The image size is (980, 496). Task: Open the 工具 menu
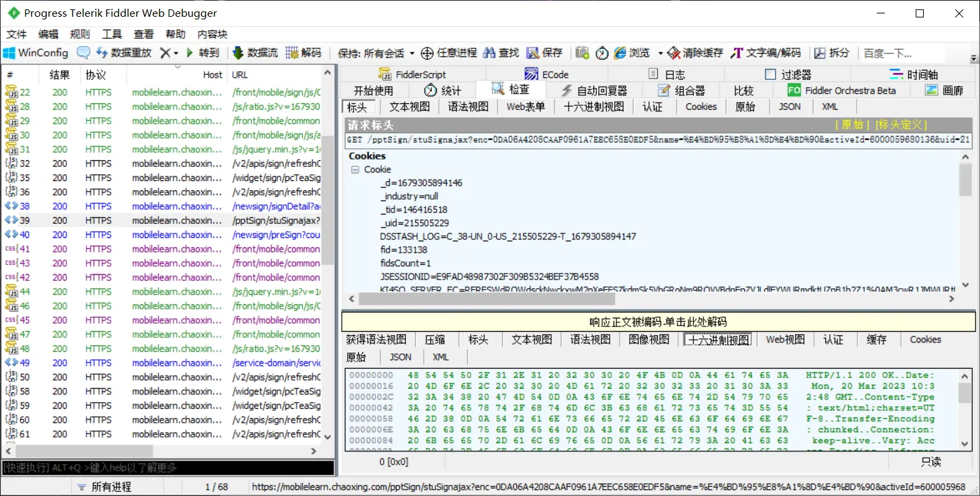(x=111, y=34)
